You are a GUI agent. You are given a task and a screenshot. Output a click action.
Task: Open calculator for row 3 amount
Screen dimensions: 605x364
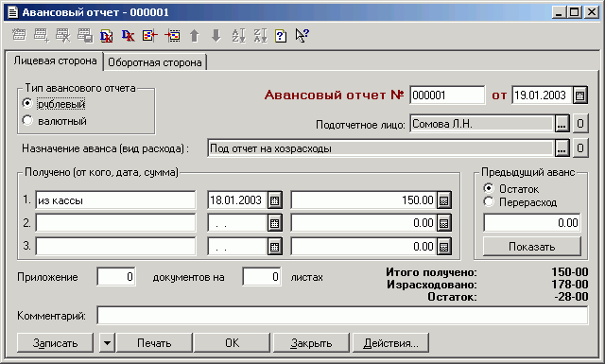coord(443,246)
